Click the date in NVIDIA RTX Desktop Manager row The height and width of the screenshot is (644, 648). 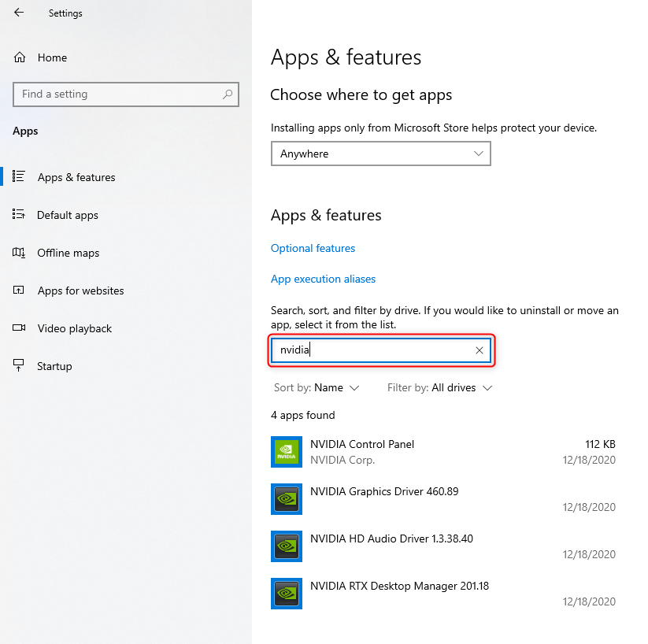(589, 601)
